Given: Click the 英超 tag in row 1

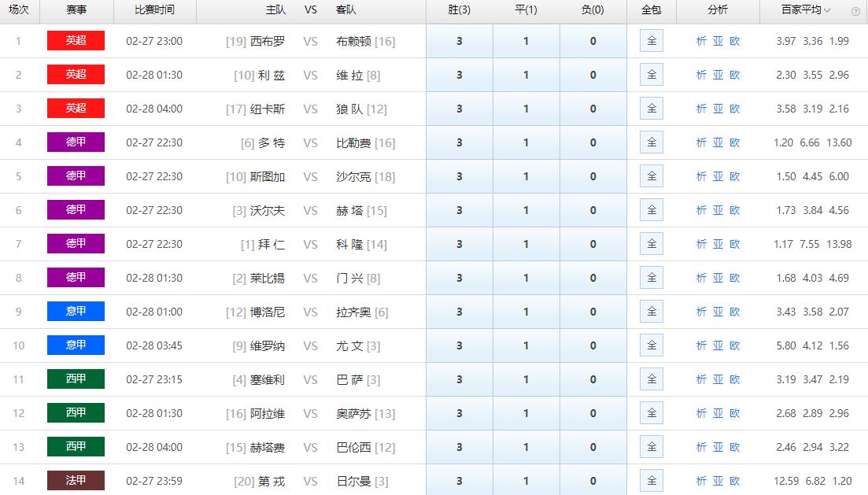Looking at the screenshot, I should coord(76,40).
